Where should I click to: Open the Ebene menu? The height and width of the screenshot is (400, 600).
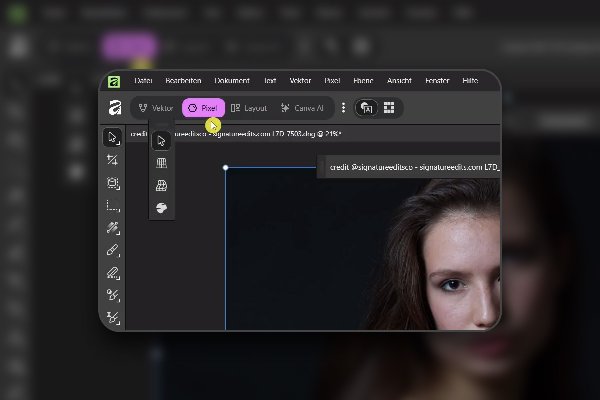point(363,80)
